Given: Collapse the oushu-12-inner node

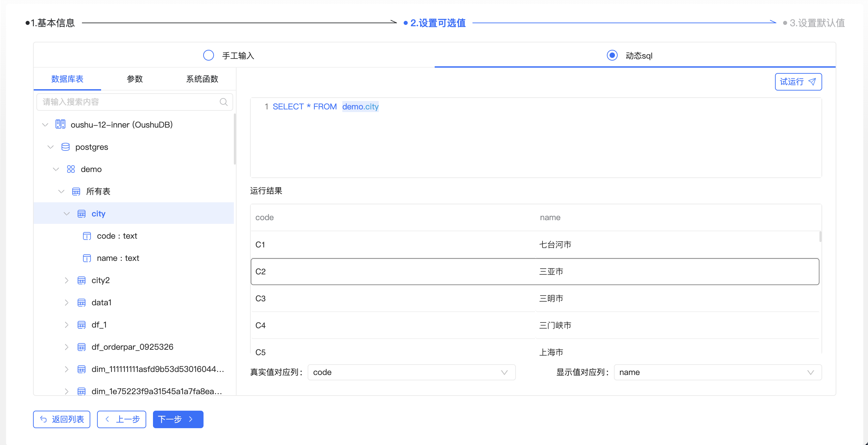Looking at the screenshot, I should click(x=45, y=125).
